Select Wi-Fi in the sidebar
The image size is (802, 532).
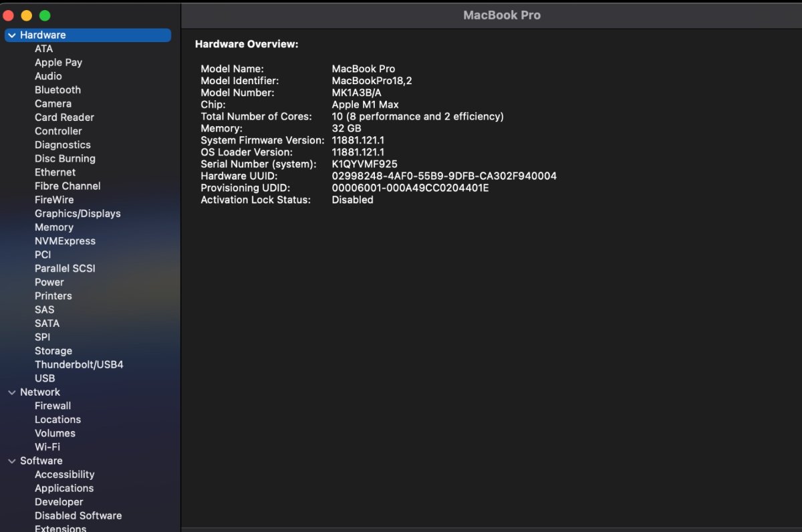pos(47,447)
